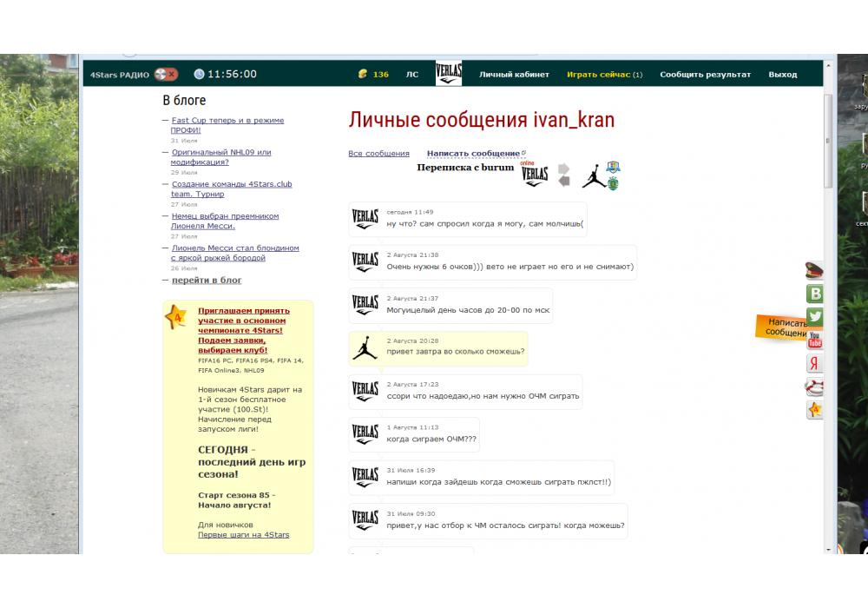868x608 pixels.
Task: Click the Jordan jumpman avatar in header
Action: (x=593, y=175)
